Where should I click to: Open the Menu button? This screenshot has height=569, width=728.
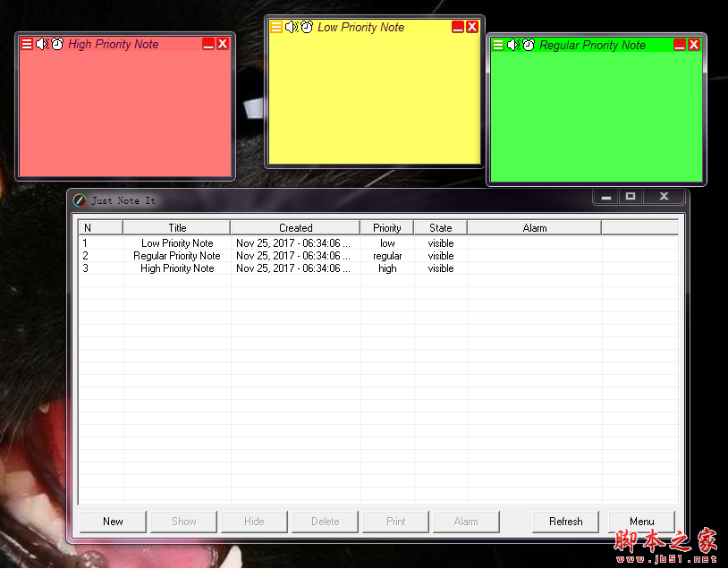click(x=641, y=522)
